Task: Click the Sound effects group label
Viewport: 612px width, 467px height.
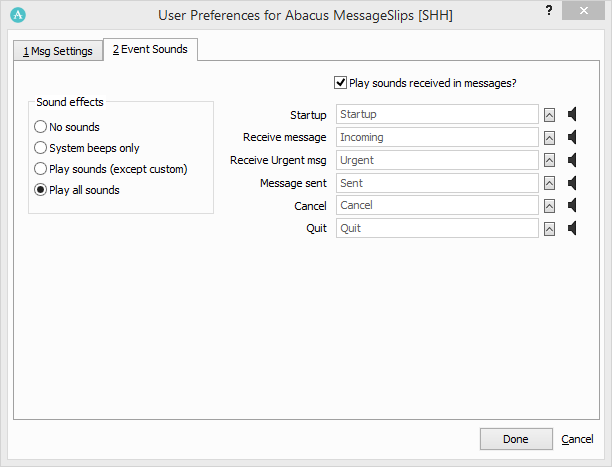Action: coord(70,102)
